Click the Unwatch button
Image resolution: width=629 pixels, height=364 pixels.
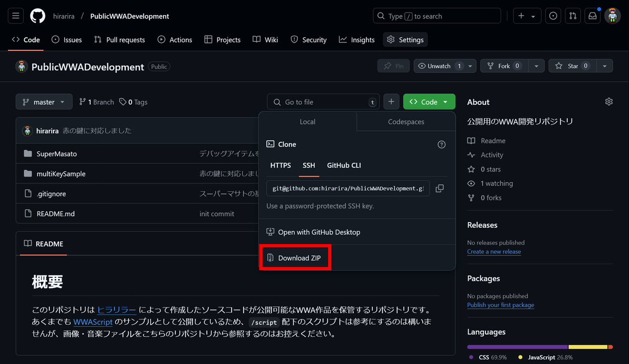pyautogui.click(x=440, y=66)
